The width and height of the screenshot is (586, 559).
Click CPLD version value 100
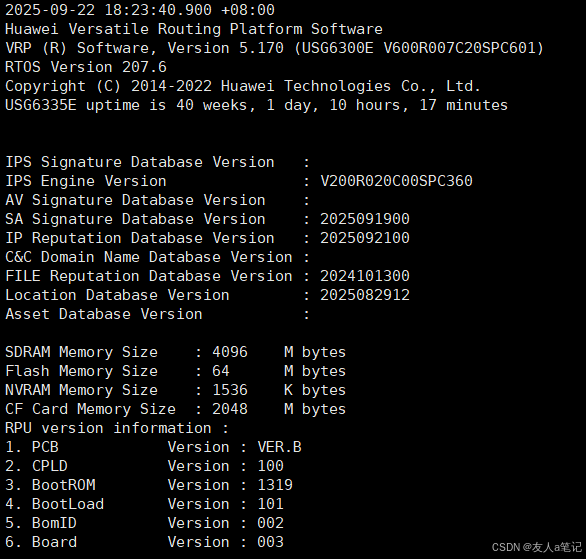tap(271, 466)
